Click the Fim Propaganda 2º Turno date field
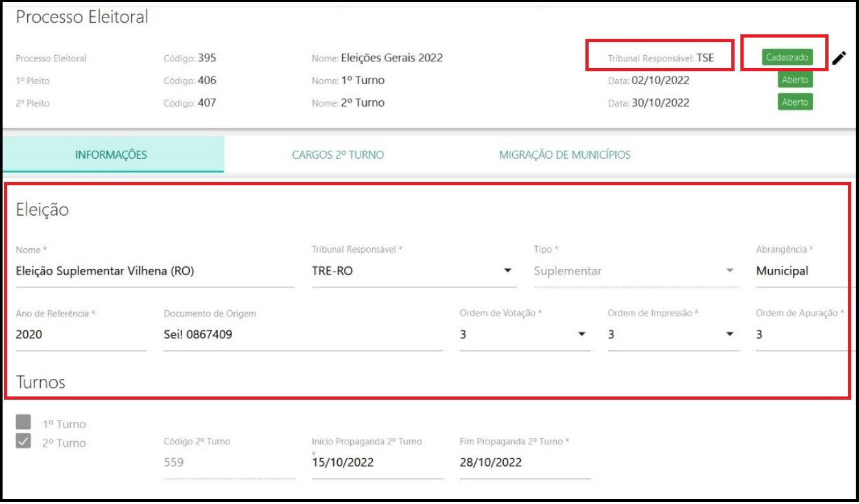859x504 pixels. coord(524,463)
